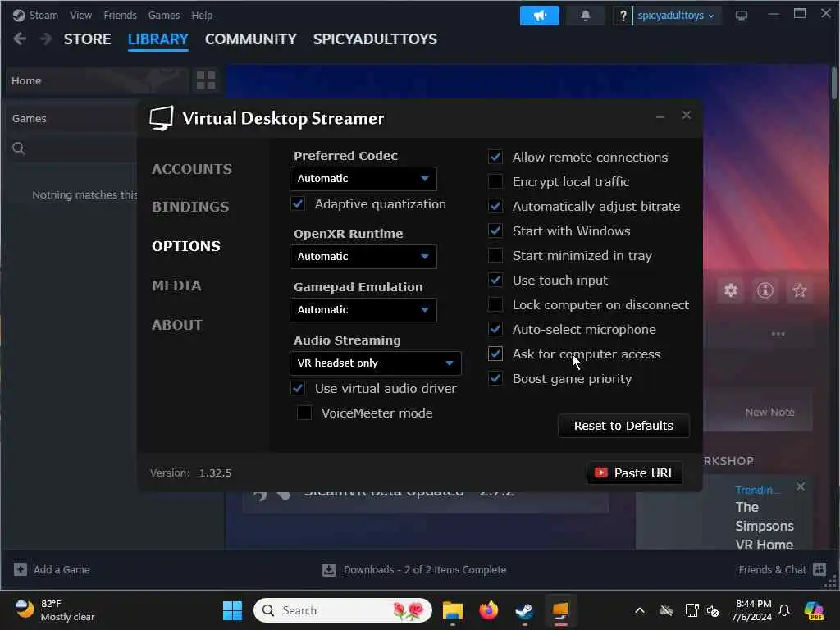The height and width of the screenshot is (630, 840).
Task: Click the Downloads icon in Steam footer
Action: 329,569
